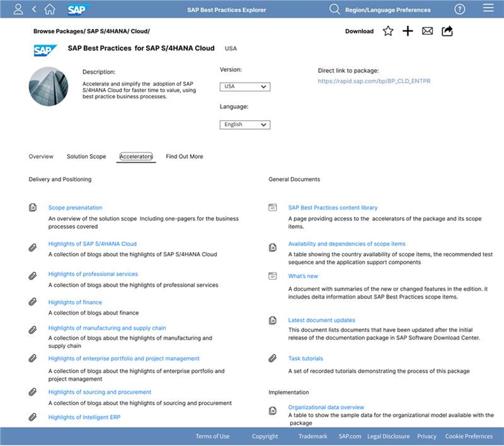Open the search icon in the top bar
504x446 pixels.
[x=334, y=9]
